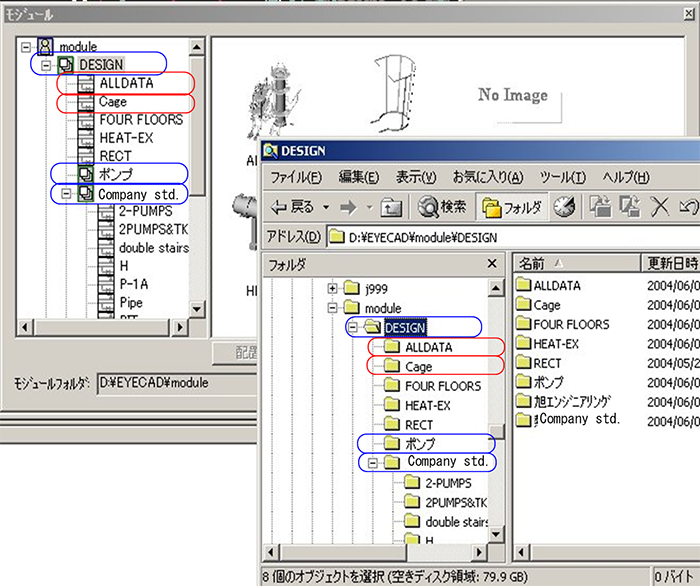Image resolution: width=700 pixels, height=586 pixels.
Task: Click the Undo toolbar icon
Action: tap(688, 208)
